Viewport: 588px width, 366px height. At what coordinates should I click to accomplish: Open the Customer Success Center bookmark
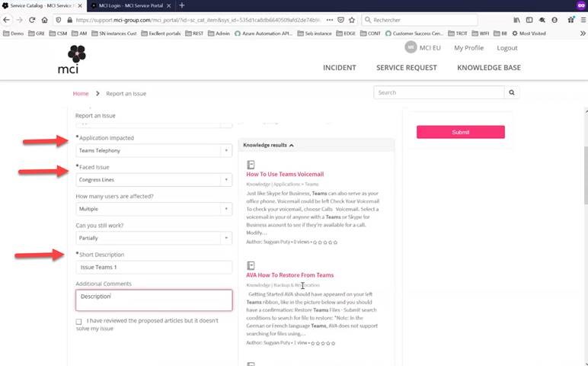(x=414, y=34)
